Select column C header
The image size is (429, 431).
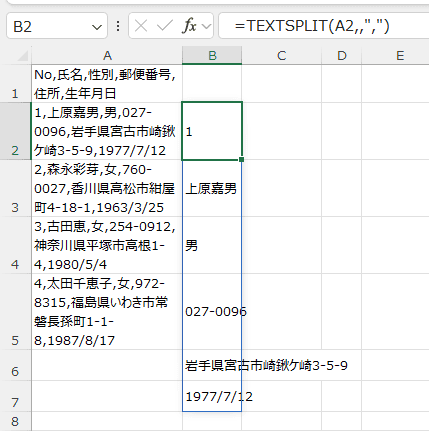tap(282, 55)
